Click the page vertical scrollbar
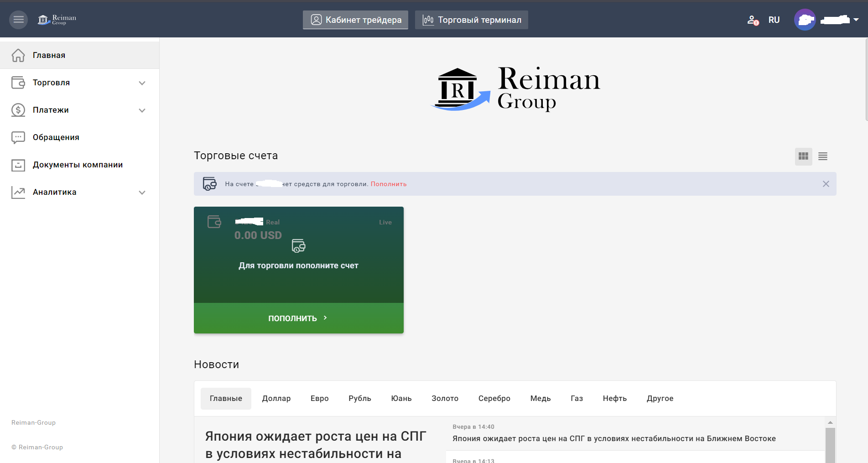Screen dimensions: 868x463 pyautogui.click(x=867, y=79)
